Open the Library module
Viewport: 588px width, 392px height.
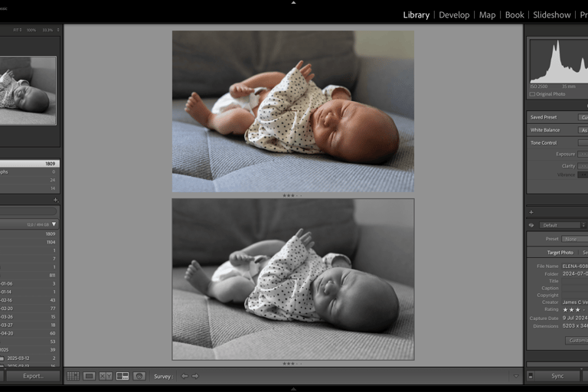416,15
